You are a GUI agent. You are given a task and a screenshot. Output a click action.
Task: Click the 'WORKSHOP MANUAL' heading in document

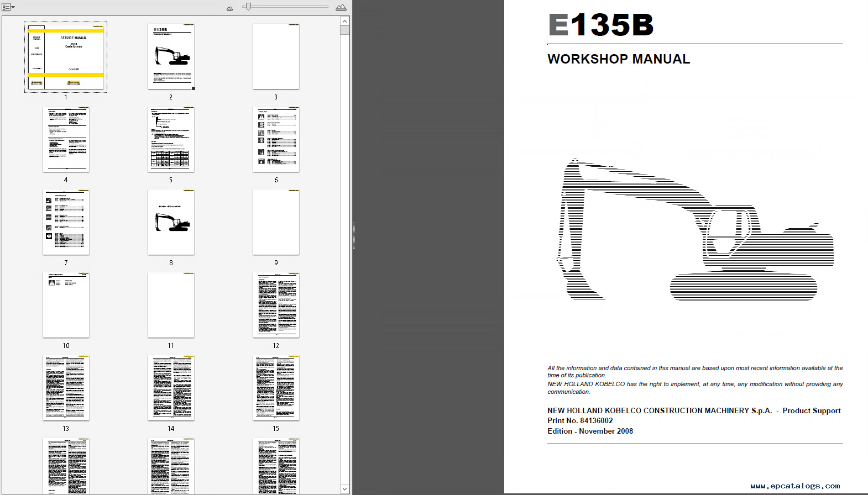tap(619, 59)
